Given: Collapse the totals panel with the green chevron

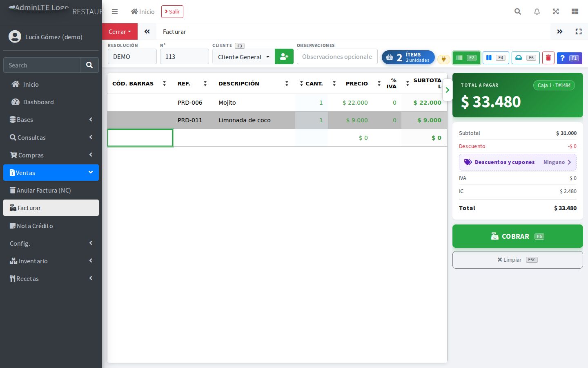Looking at the screenshot, I should tap(448, 90).
